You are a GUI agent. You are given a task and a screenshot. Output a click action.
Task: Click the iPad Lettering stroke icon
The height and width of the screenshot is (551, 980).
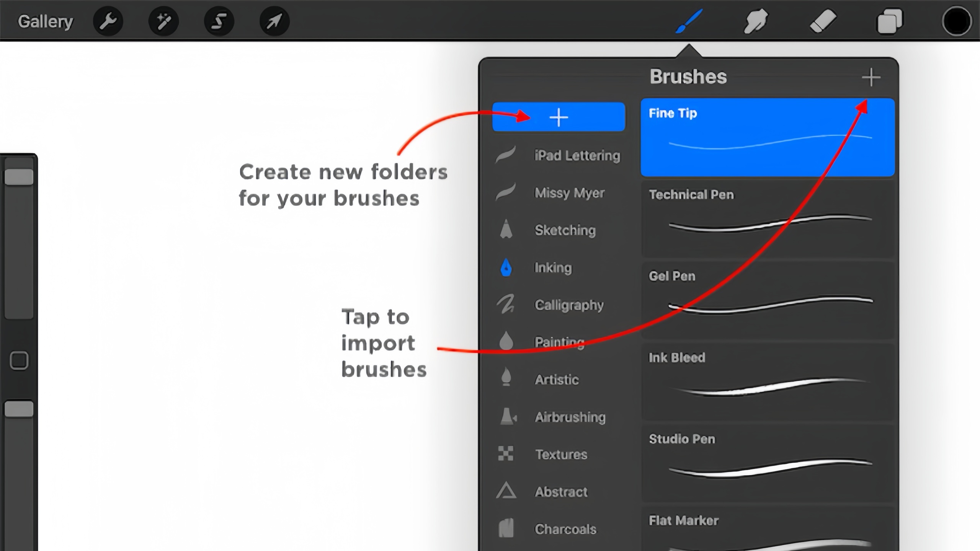506,155
